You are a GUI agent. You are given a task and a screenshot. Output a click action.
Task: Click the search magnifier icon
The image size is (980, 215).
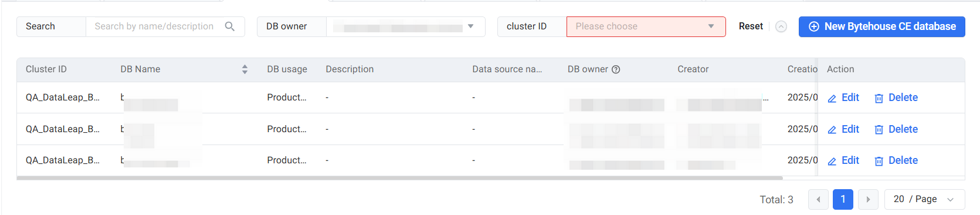[x=230, y=26]
